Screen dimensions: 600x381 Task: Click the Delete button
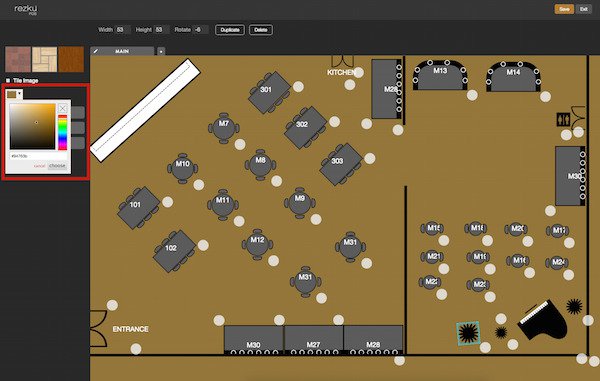coord(261,30)
